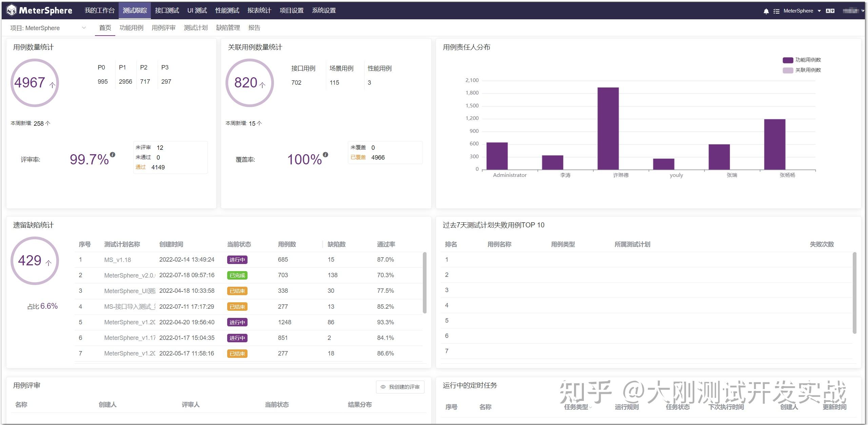Switch to the 功能用例 tab
Screen dimensions: 868x427
click(131, 28)
